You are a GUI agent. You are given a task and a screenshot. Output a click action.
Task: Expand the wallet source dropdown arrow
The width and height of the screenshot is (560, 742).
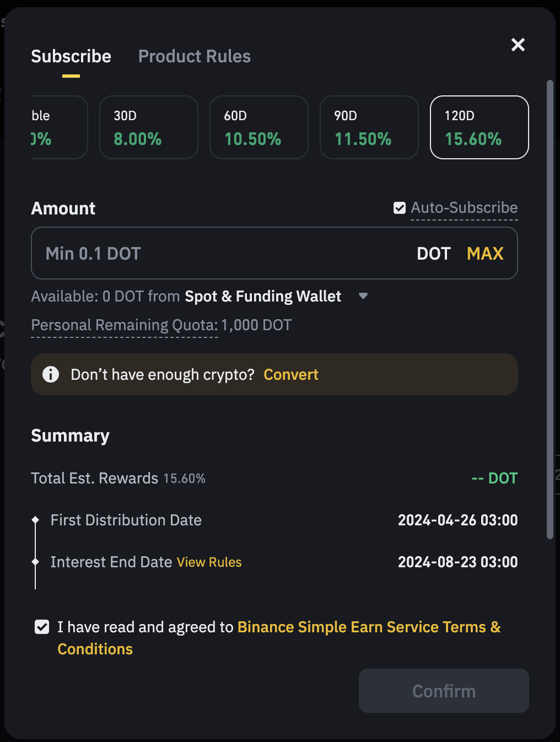click(x=363, y=296)
